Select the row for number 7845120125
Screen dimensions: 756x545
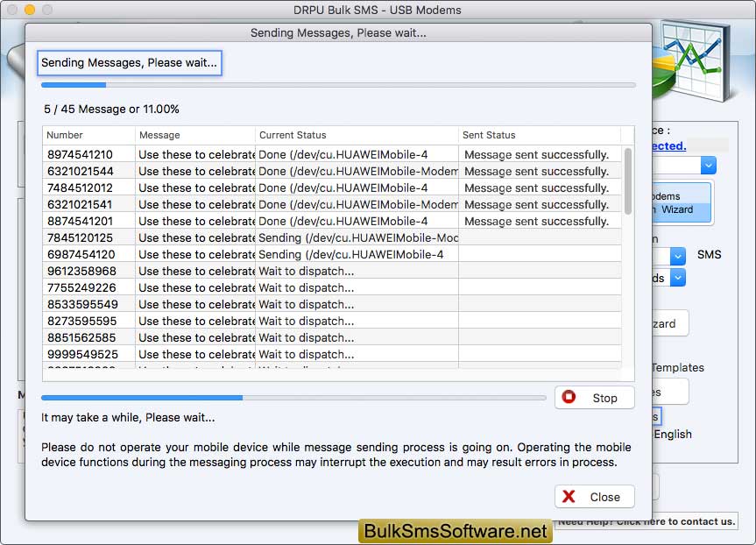click(332, 237)
